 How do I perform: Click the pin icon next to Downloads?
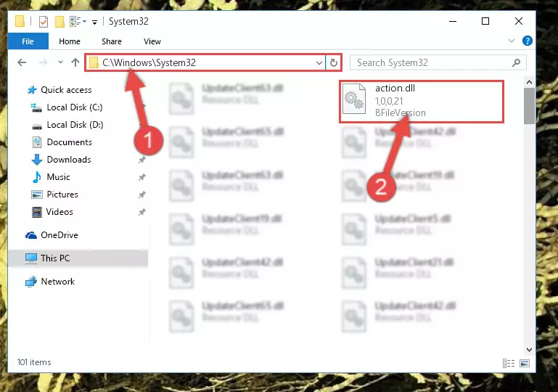tap(142, 160)
